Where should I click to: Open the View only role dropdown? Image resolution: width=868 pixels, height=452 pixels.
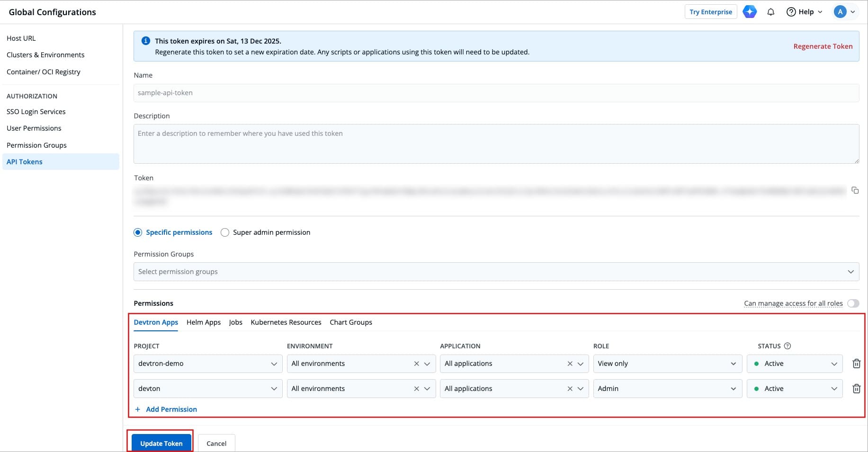click(x=667, y=363)
